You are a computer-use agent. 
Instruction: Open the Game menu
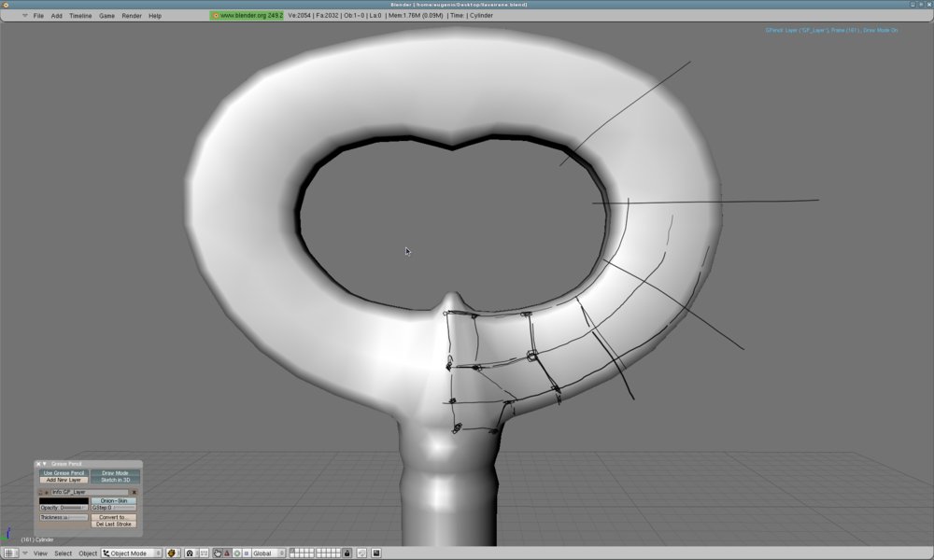(106, 16)
